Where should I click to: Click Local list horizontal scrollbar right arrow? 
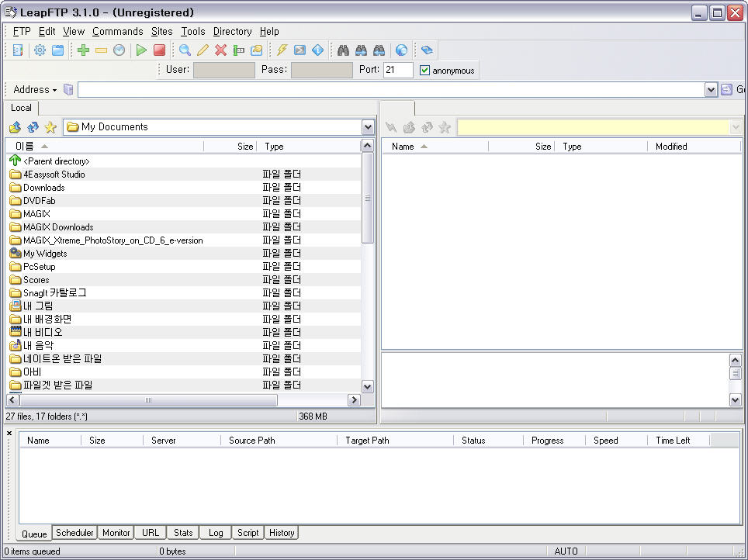tap(354, 399)
